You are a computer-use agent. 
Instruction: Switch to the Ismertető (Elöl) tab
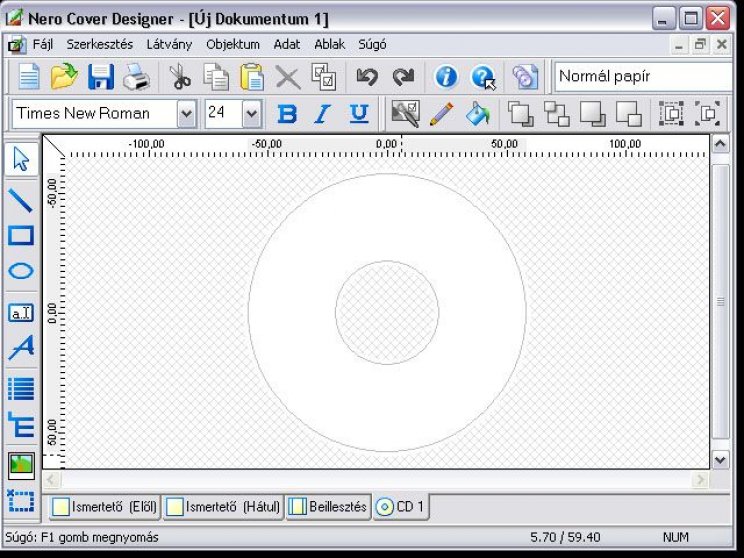click(105, 507)
